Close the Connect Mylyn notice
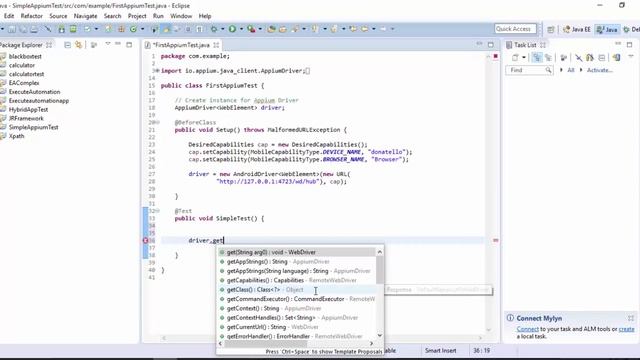640x360 pixels. pos(631,318)
